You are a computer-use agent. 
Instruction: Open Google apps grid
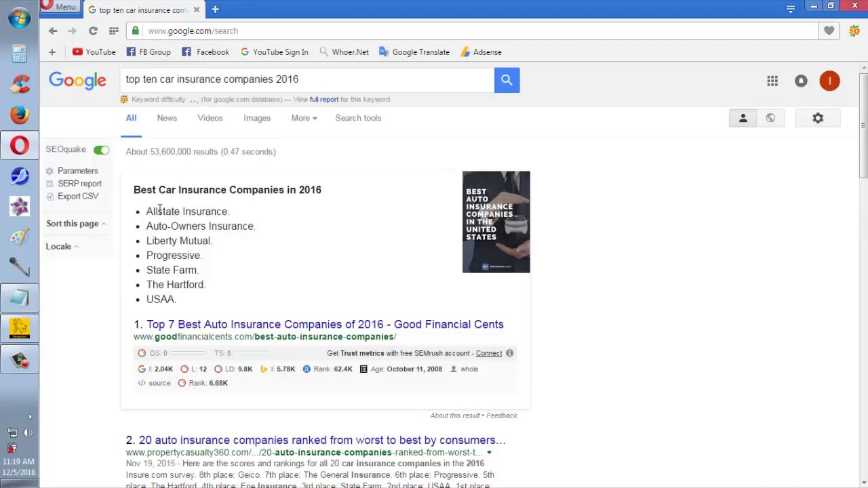tap(772, 81)
